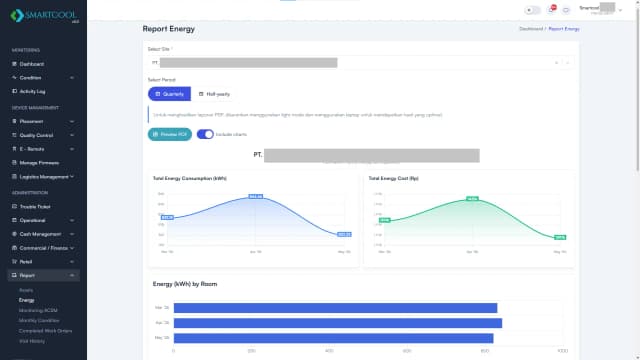This screenshot has width=640, height=360.
Task: Toggle dark mode switch in header
Action: pos(532,10)
